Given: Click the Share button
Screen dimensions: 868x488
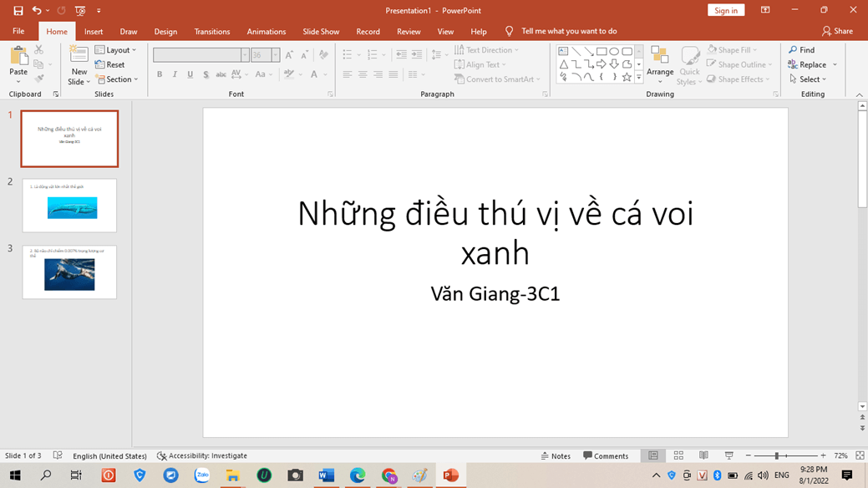Looking at the screenshot, I should pyautogui.click(x=837, y=31).
